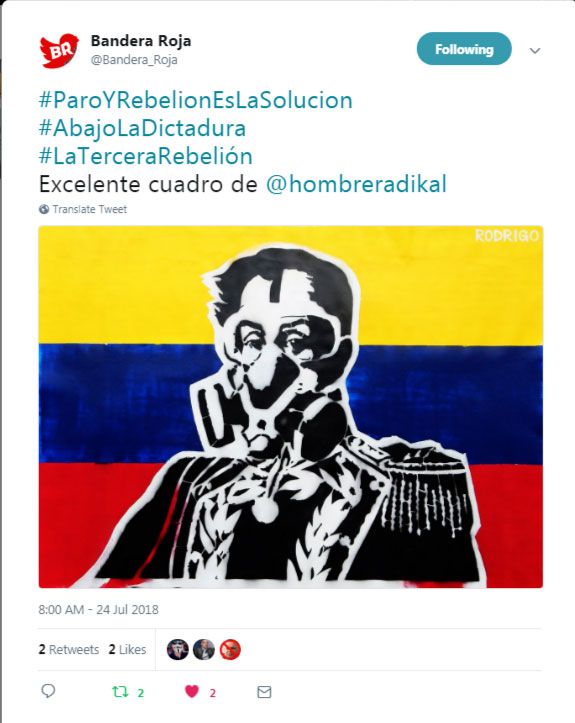Open the second liker's avatar
This screenshot has width=575, height=723.
(x=204, y=650)
